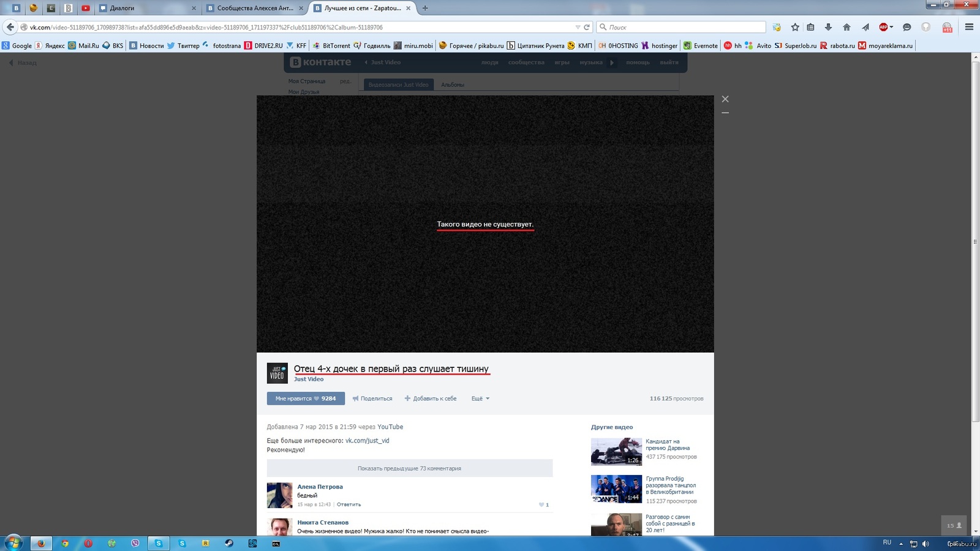Image resolution: width=980 pixels, height=551 pixels.
Task: Click 'Добавить к себе' to add video
Action: [x=431, y=399]
